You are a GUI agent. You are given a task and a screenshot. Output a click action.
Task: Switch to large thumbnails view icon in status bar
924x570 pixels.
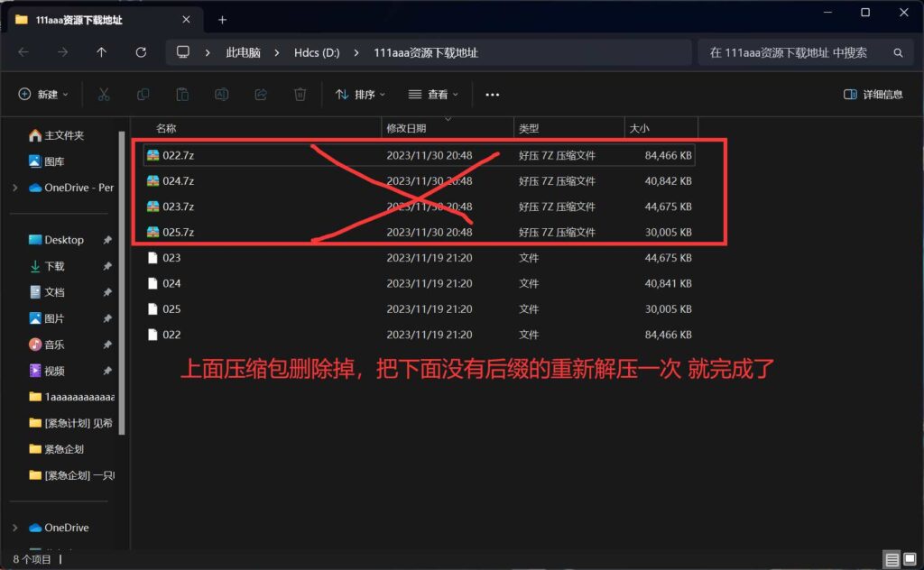(x=910, y=559)
